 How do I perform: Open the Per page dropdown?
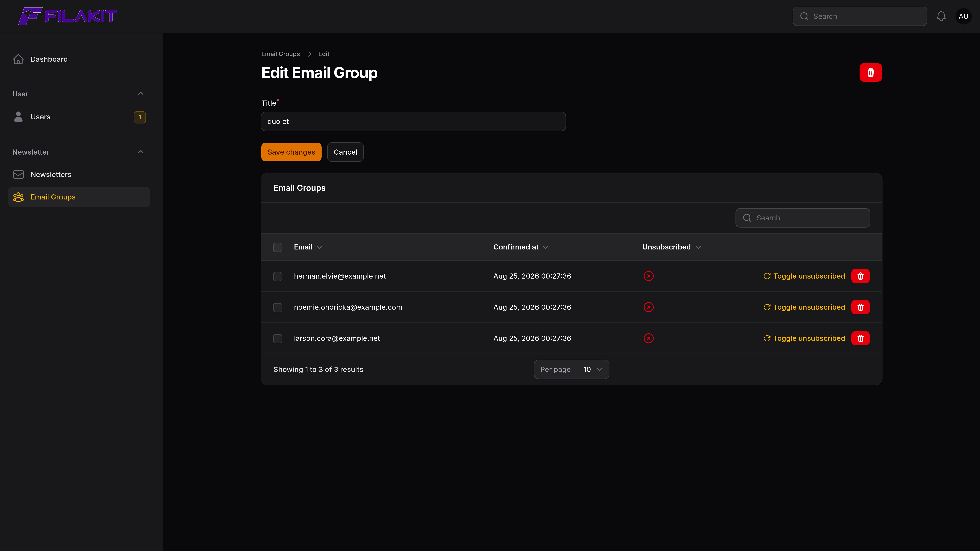[x=593, y=370]
